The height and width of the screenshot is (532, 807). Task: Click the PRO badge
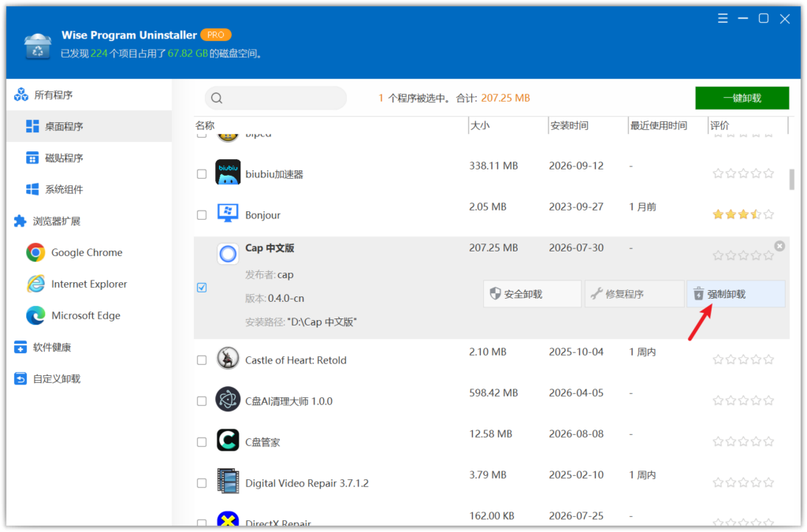pos(216,35)
